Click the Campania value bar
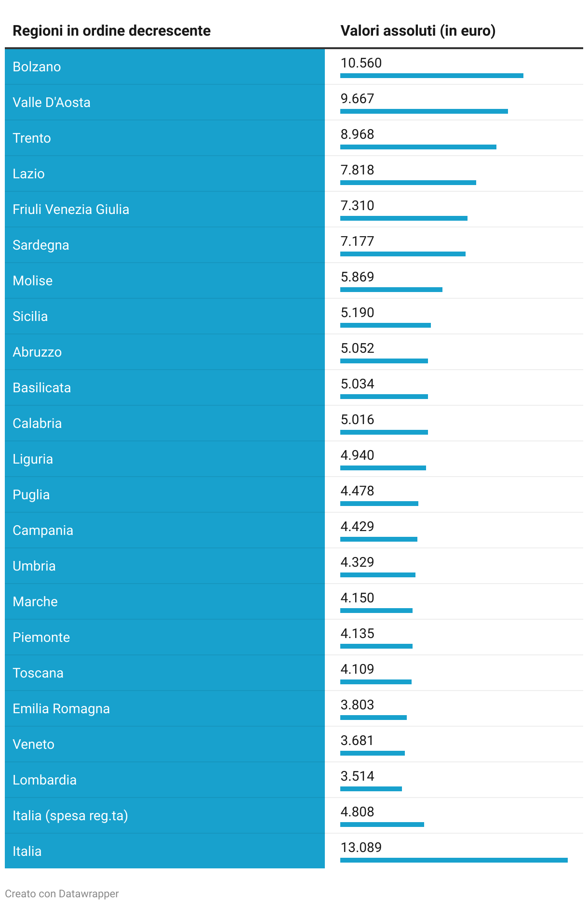This screenshot has width=588, height=905. [379, 539]
